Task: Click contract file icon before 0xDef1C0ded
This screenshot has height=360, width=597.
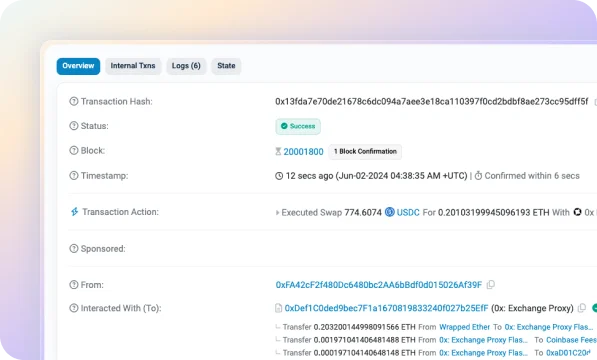Action: click(x=278, y=308)
